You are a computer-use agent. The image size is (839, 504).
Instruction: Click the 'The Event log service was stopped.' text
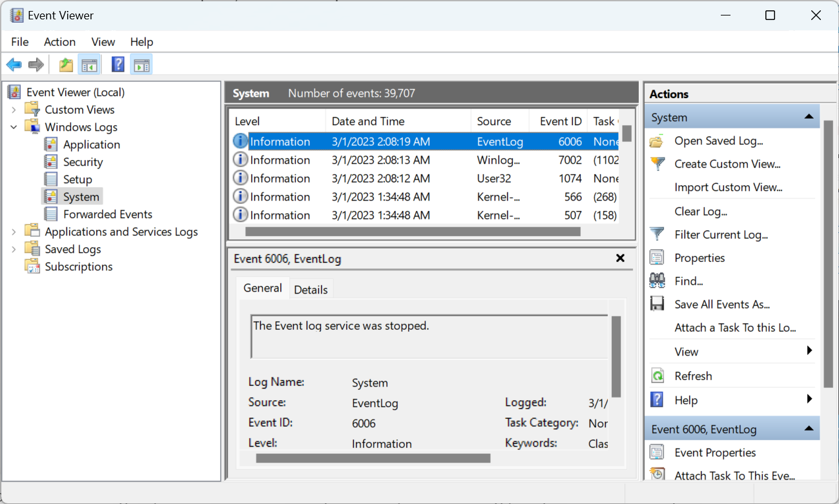341,326
